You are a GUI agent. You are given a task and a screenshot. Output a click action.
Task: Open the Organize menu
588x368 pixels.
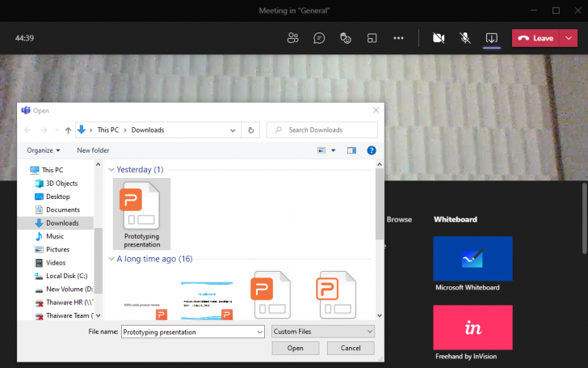[44, 150]
